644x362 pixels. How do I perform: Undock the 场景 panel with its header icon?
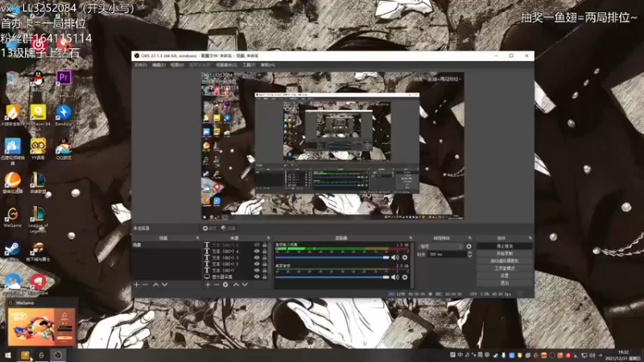pos(197,238)
